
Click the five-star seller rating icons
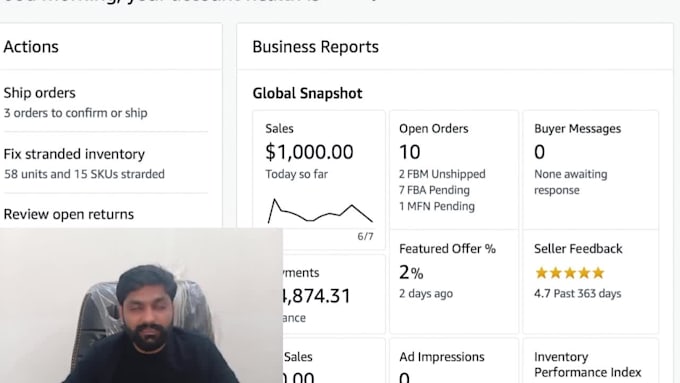570,273
